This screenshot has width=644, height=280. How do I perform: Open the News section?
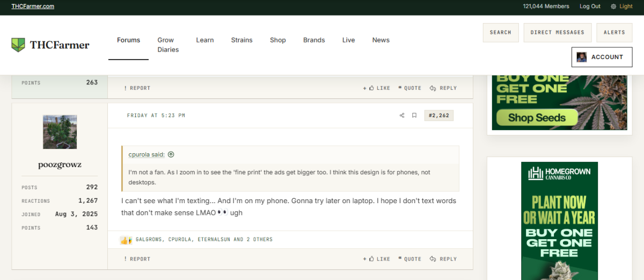click(381, 40)
